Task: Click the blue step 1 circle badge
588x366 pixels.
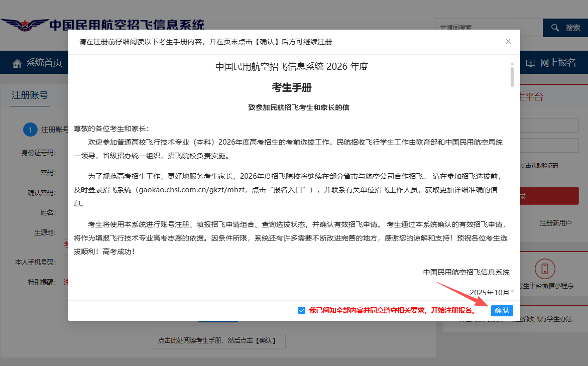Action: (x=30, y=130)
